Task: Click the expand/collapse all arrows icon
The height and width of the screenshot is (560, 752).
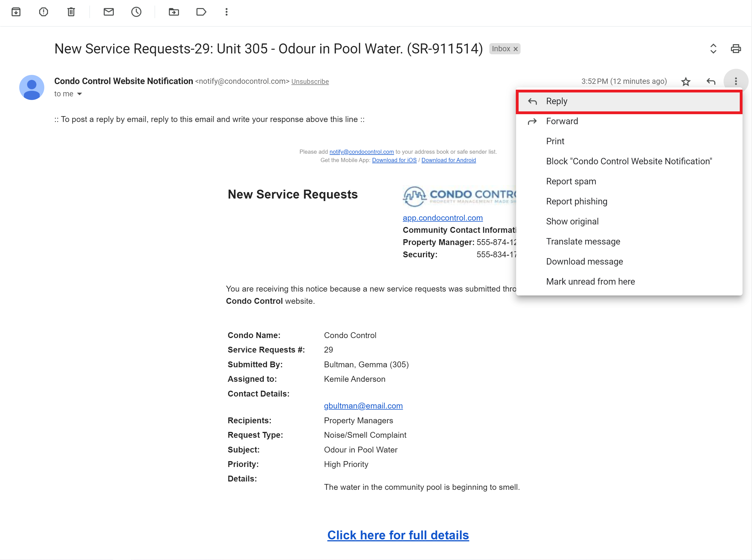Action: pyautogui.click(x=713, y=48)
